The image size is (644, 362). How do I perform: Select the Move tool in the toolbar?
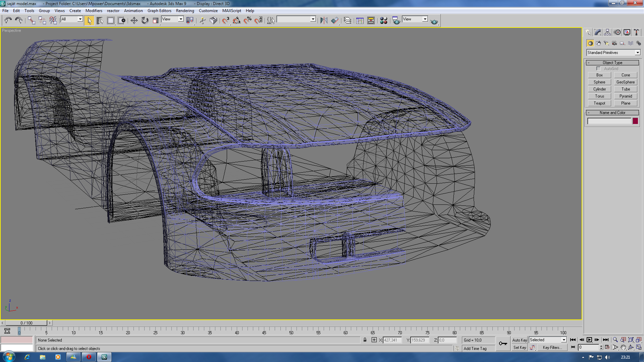click(x=134, y=21)
